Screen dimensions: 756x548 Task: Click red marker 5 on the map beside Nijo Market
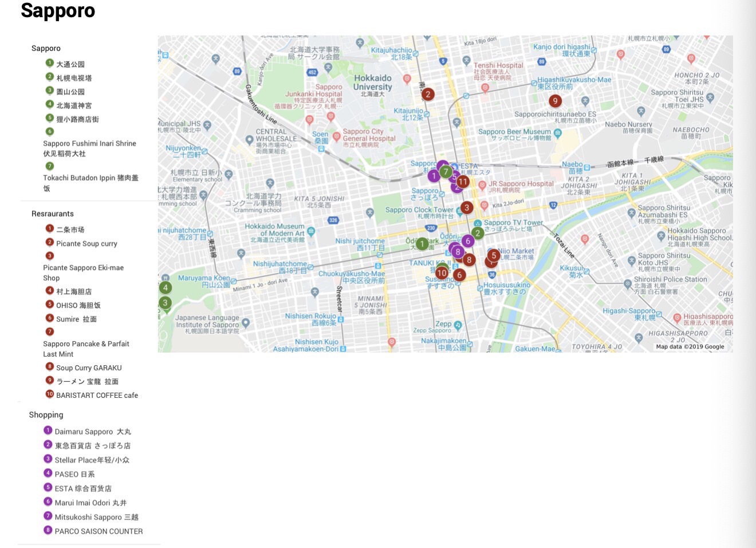[494, 256]
